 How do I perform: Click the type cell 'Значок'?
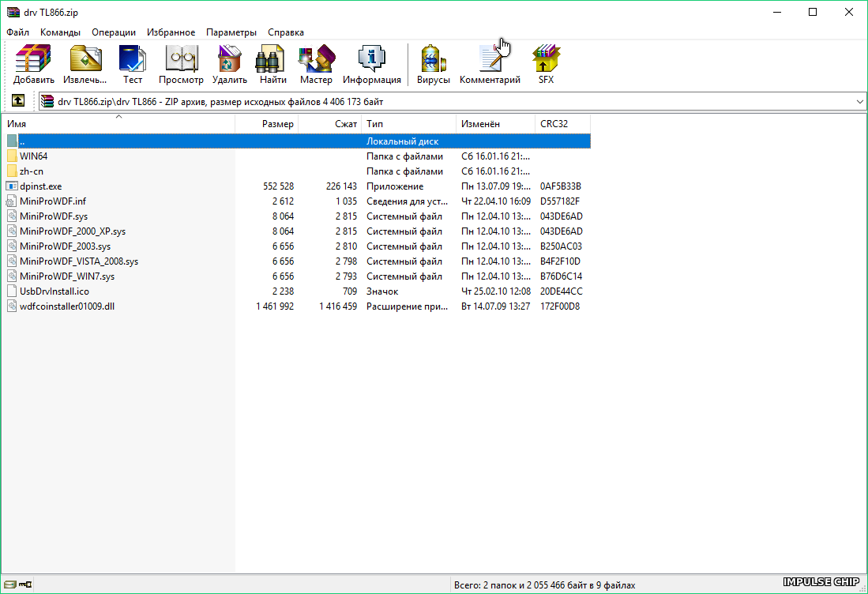382,291
